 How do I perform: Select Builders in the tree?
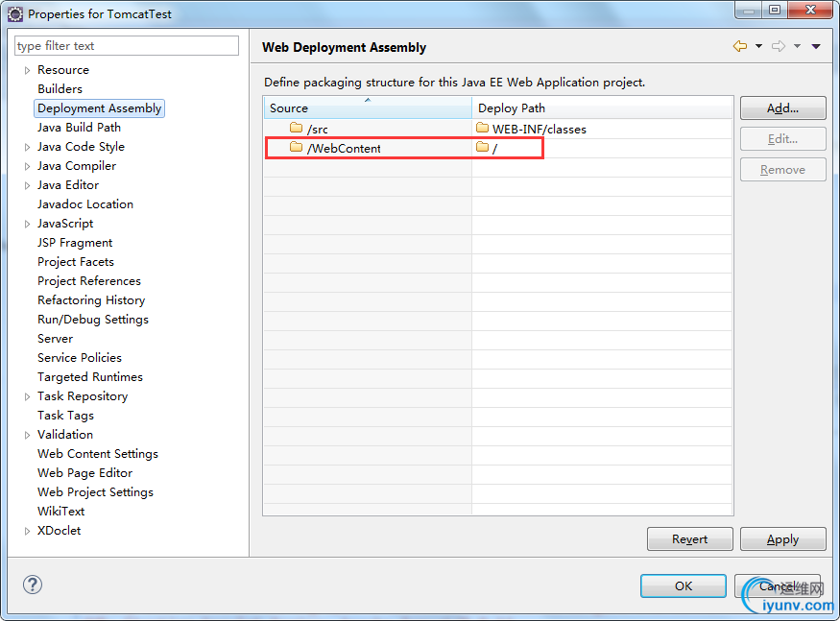click(60, 89)
